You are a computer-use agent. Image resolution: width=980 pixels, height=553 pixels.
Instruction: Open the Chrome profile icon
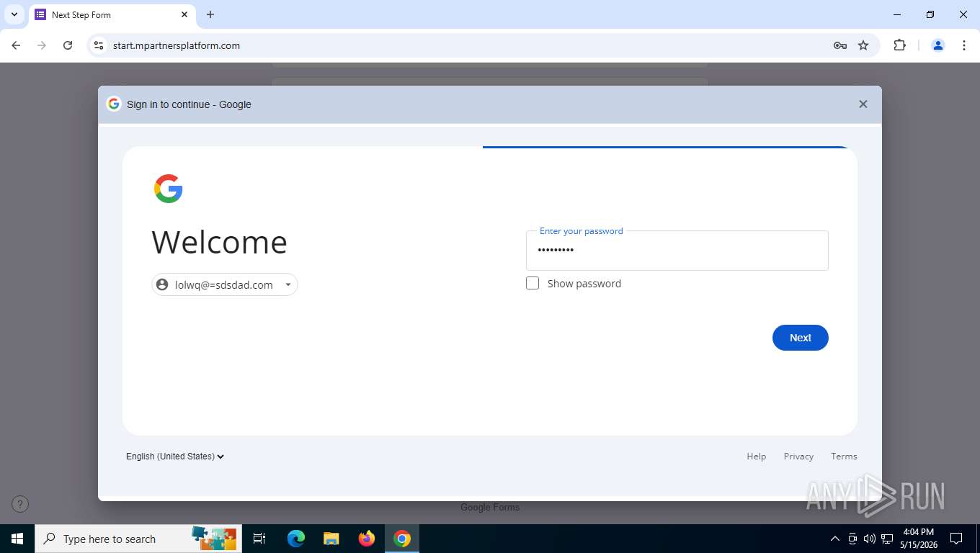tap(938, 45)
